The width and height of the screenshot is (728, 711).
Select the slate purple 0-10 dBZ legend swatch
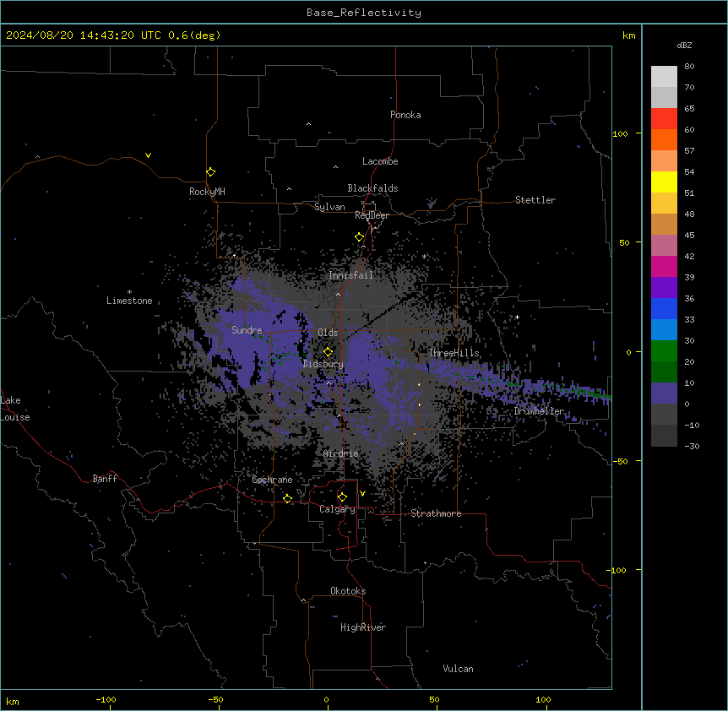(664, 393)
